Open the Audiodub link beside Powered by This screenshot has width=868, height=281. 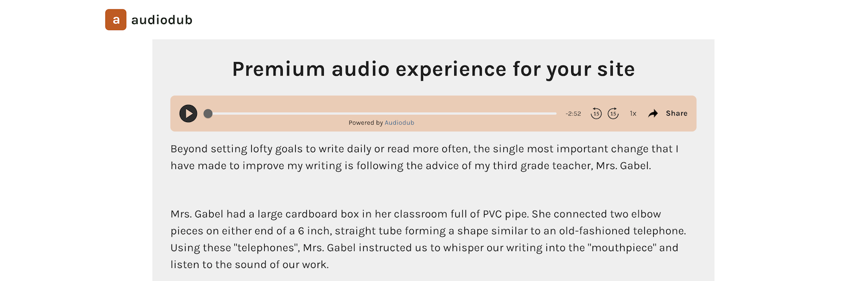point(399,123)
